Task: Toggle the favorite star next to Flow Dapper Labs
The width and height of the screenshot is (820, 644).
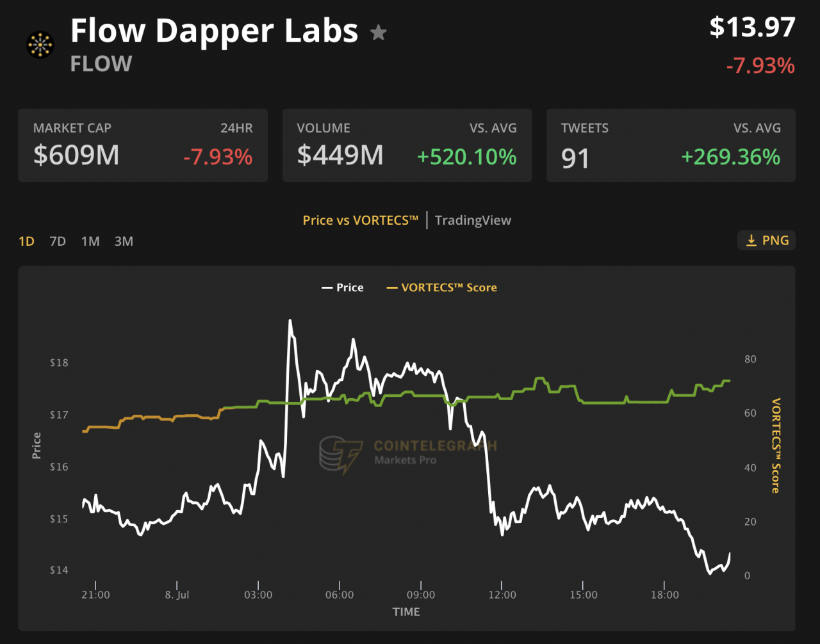Action: (x=379, y=32)
